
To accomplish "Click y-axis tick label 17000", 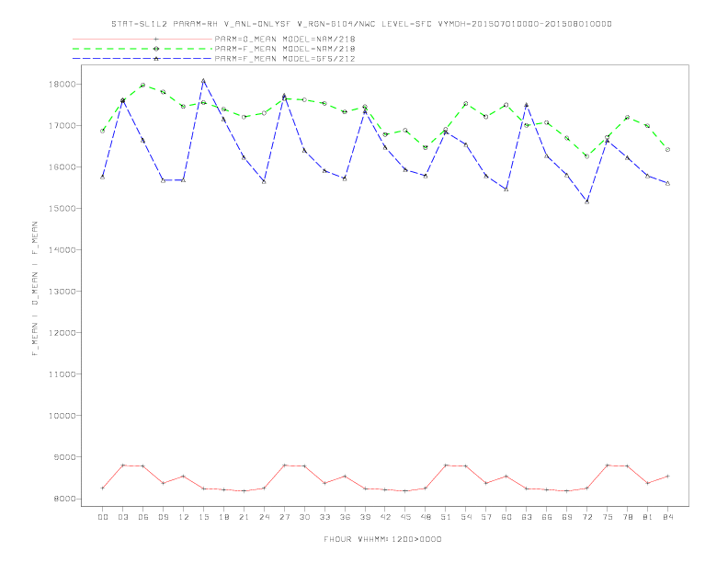I will pos(62,125).
